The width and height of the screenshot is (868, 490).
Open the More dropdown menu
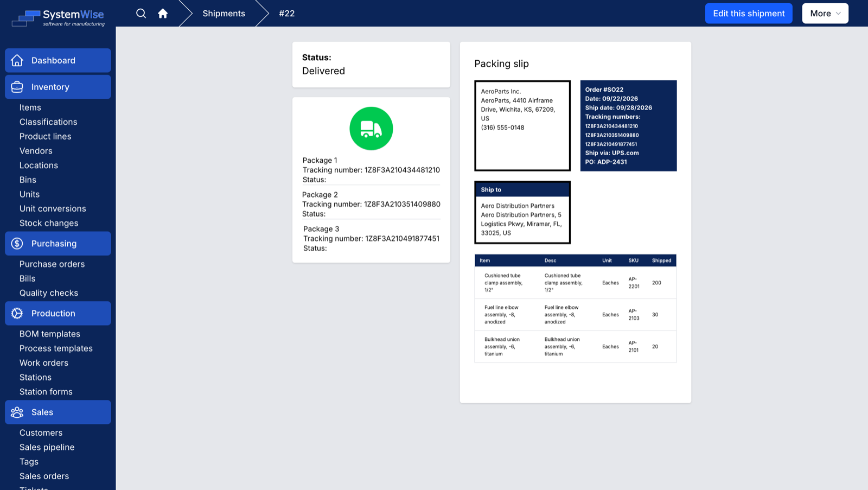click(825, 14)
